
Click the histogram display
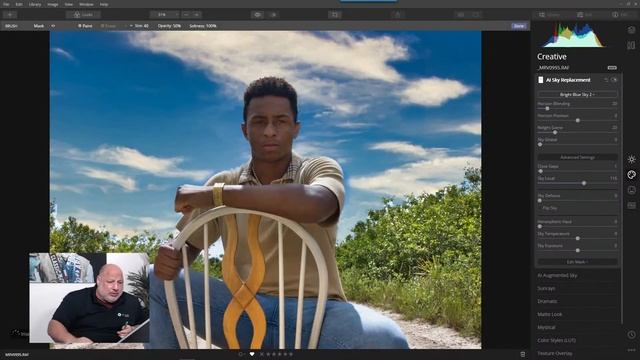573,35
